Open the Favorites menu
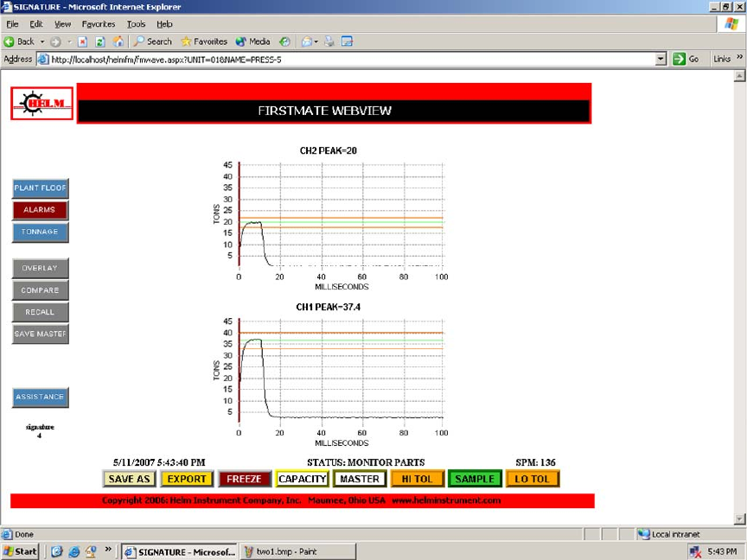This screenshot has height=560, width=747. (x=99, y=24)
